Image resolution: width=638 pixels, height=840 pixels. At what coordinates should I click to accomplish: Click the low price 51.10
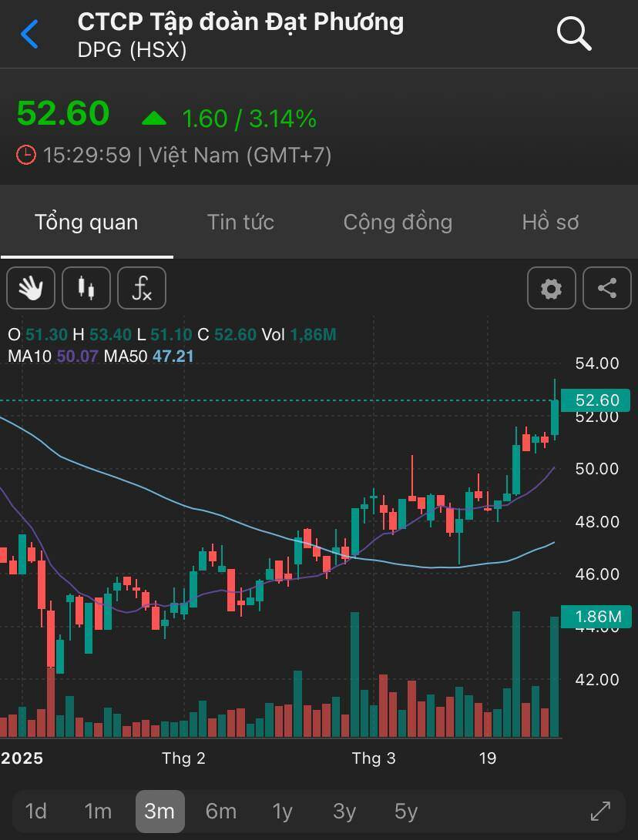click(x=171, y=335)
